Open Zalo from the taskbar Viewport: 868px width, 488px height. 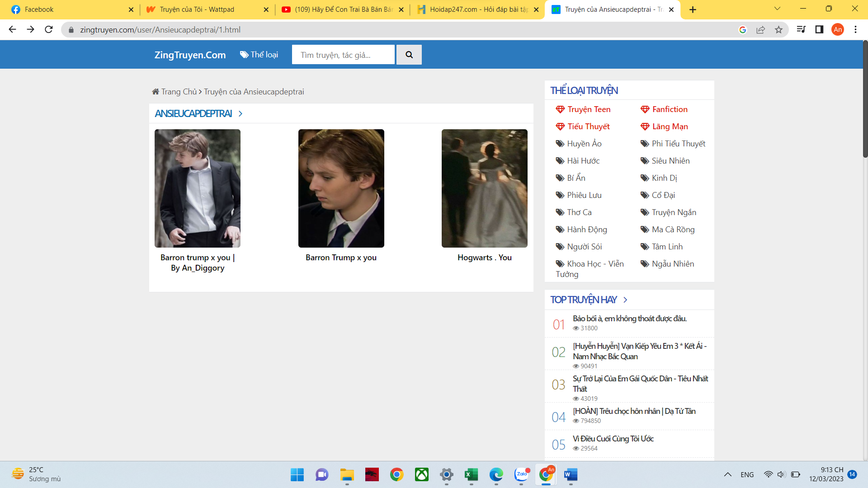521,474
